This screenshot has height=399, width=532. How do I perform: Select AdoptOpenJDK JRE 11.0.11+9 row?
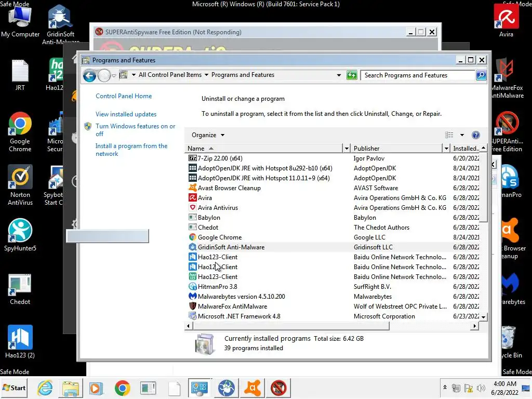coord(333,178)
